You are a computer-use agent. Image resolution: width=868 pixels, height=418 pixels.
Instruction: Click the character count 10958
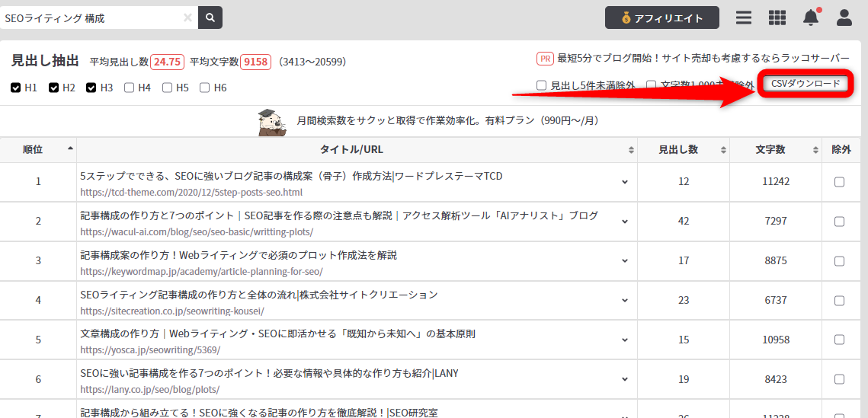click(776, 340)
